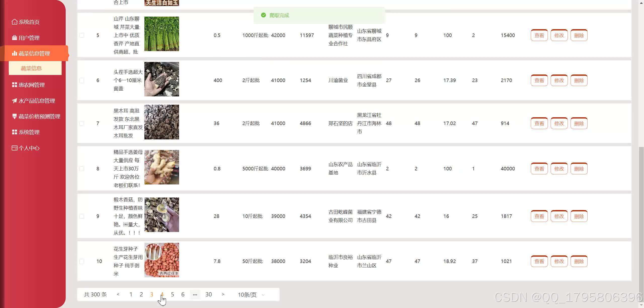644x308 pixels.
Task: Select 蔬菜信息 submenu item
Action: tap(35, 68)
